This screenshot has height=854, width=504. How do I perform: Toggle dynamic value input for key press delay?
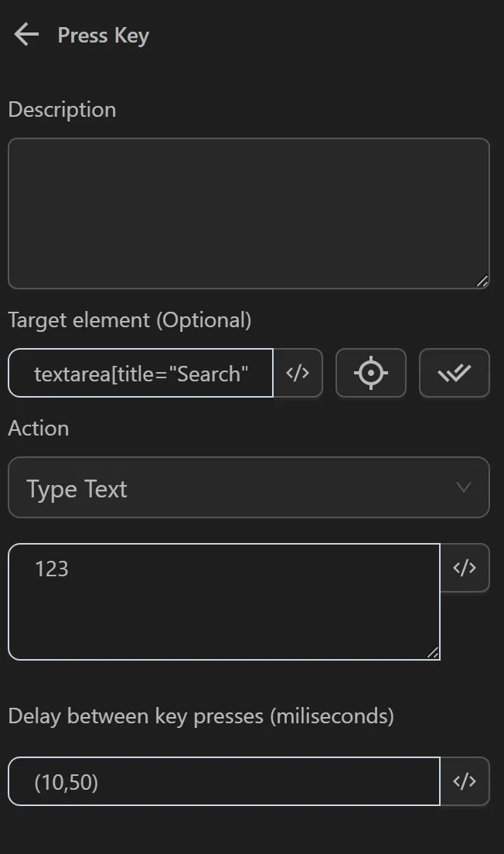466,781
